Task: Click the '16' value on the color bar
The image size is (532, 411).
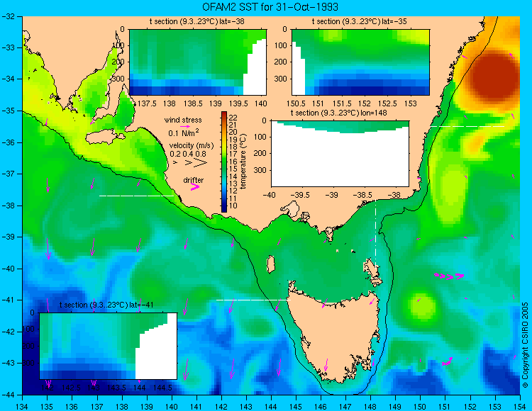Action: coord(233,162)
